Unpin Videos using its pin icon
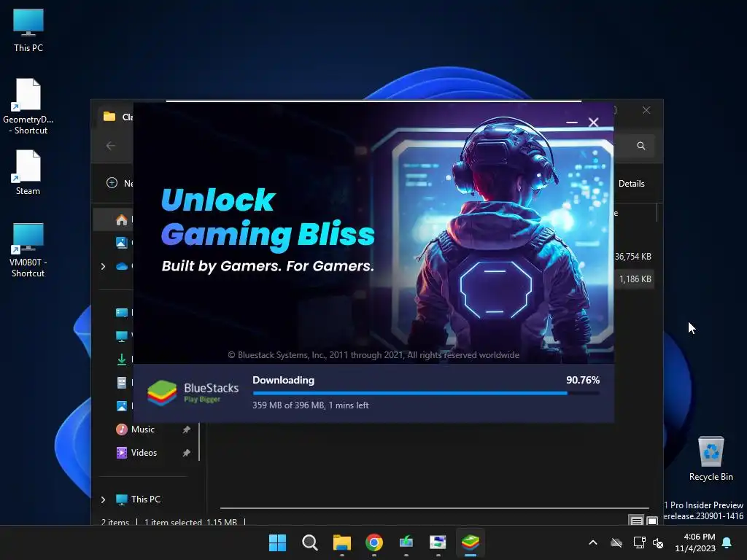Screen dimensions: 747x560 coord(186,453)
